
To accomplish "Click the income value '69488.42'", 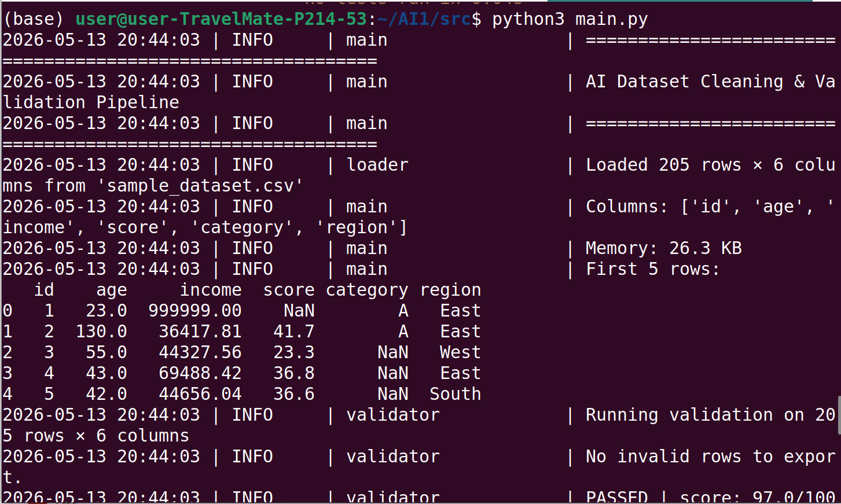I will pos(200,373).
